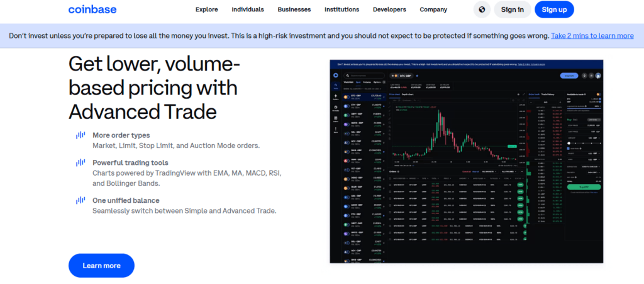Switch to the Futures tab in preview
The image size is (644, 284).
[367, 82]
